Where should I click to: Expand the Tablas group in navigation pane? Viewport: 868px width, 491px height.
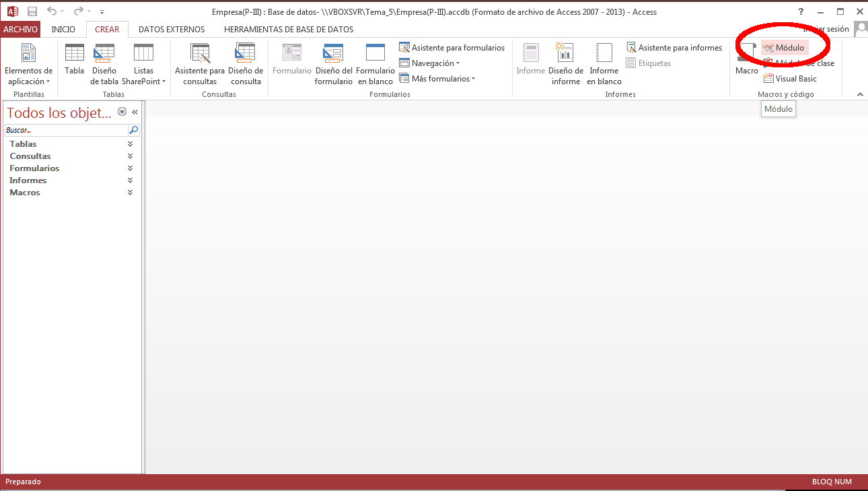coord(130,144)
